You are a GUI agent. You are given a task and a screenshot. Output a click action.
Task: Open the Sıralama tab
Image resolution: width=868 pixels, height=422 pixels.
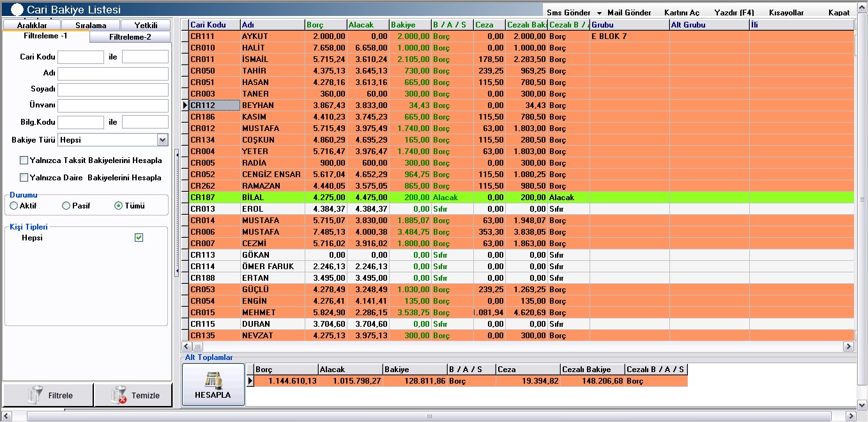[x=91, y=26]
